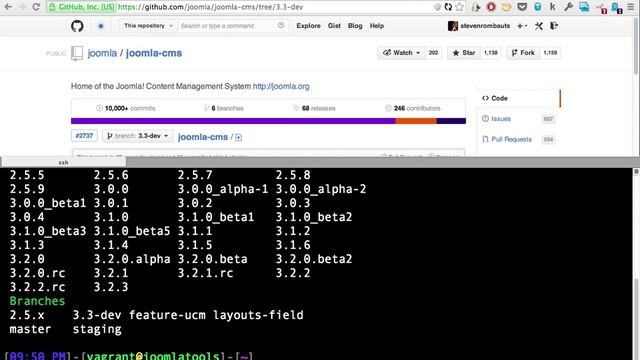This screenshot has width=640, height=360.
Task: Open Blog in GitHub navigation
Action: tap(355, 26)
